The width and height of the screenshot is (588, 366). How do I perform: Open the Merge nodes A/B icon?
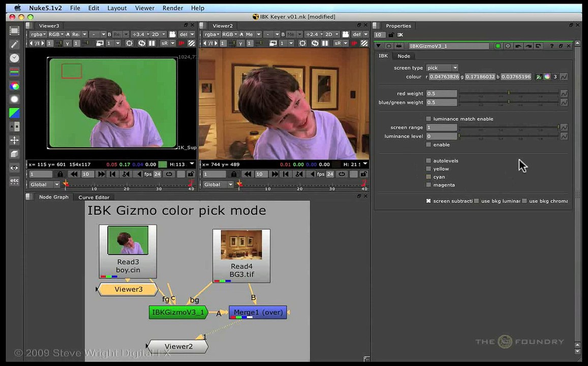point(14,127)
